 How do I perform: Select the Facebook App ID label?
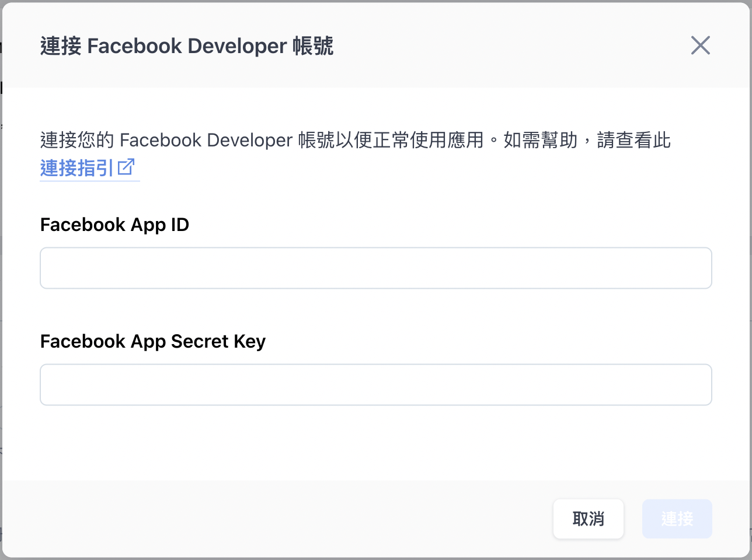114,225
